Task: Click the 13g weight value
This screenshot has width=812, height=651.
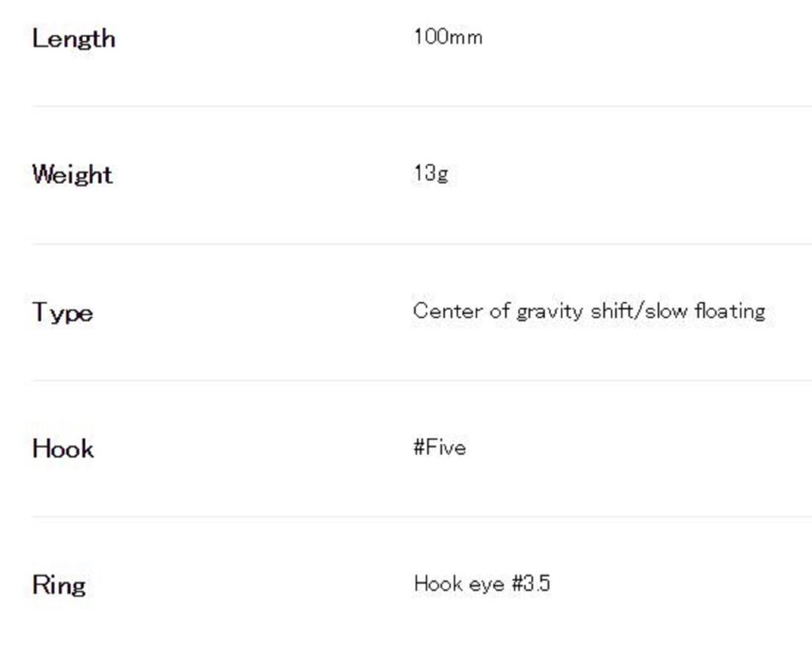Action: tap(431, 174)
